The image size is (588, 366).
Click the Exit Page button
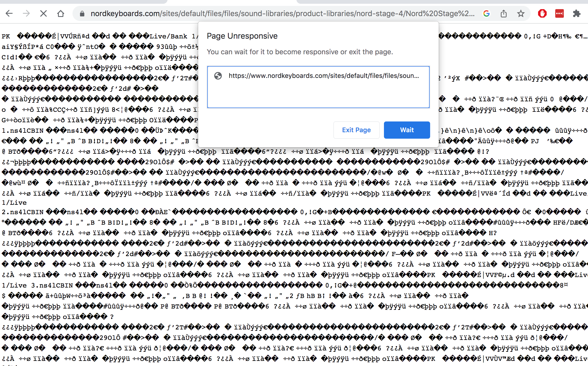[356, 130]
